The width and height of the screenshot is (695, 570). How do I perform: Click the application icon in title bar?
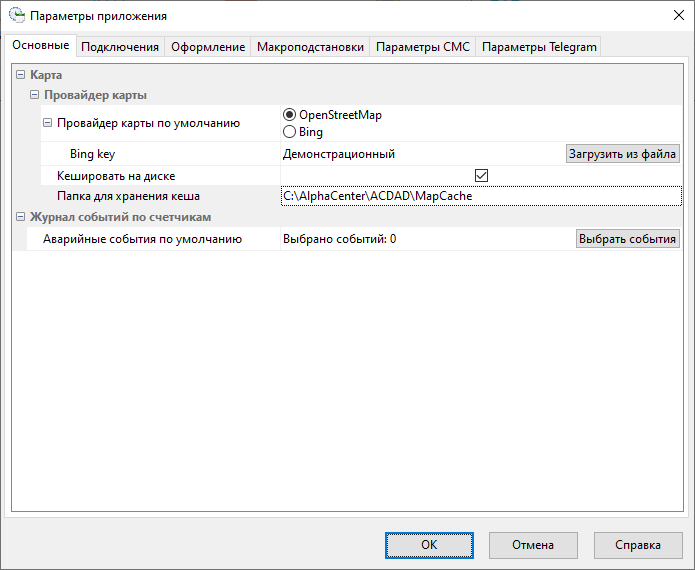17,16
